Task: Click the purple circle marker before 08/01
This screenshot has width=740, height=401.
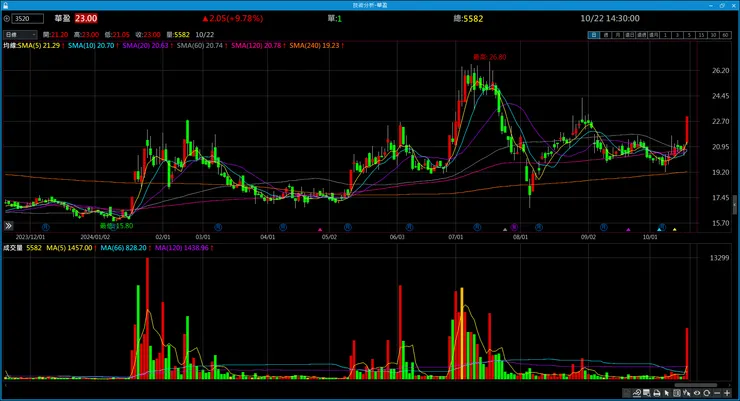Action: [x=514, y=227]
